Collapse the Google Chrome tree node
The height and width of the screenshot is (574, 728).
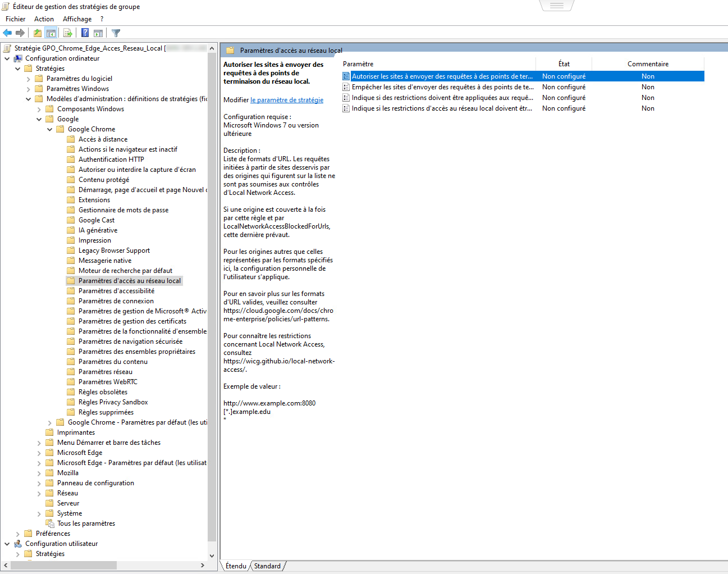point(50,129)
